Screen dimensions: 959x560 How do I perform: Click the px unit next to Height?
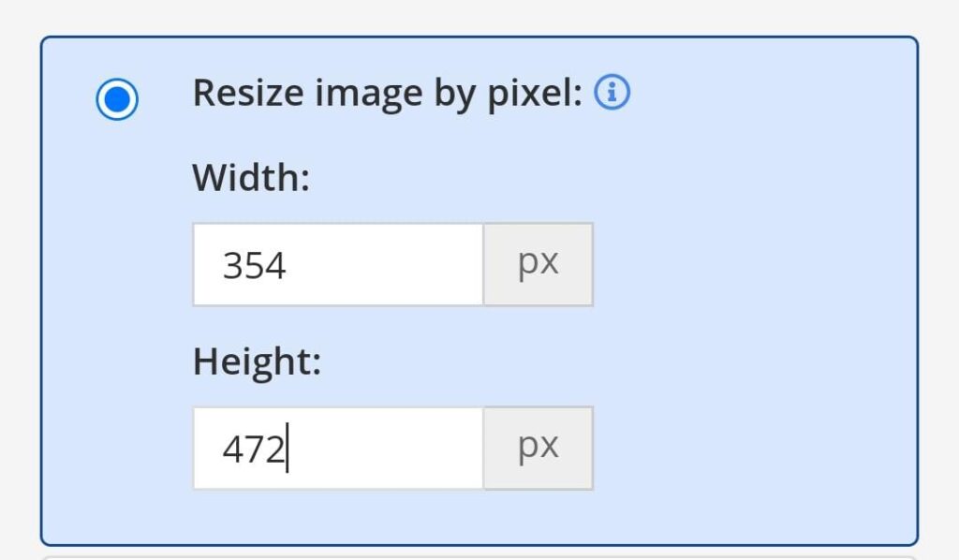(x=539, y=449)
